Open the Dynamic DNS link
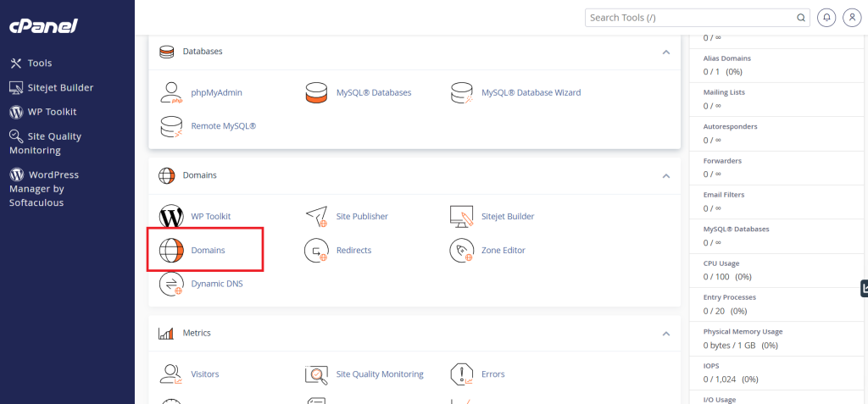 [217, 285]
